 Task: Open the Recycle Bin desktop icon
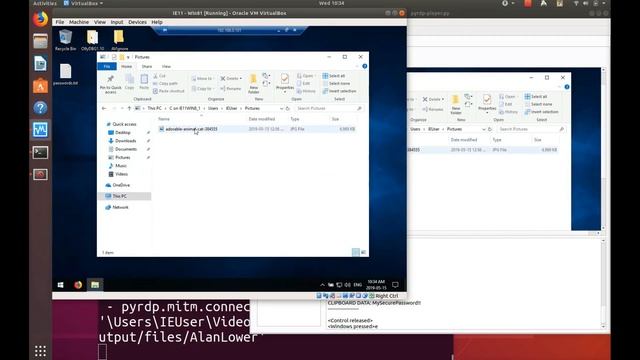click(65, 40)
